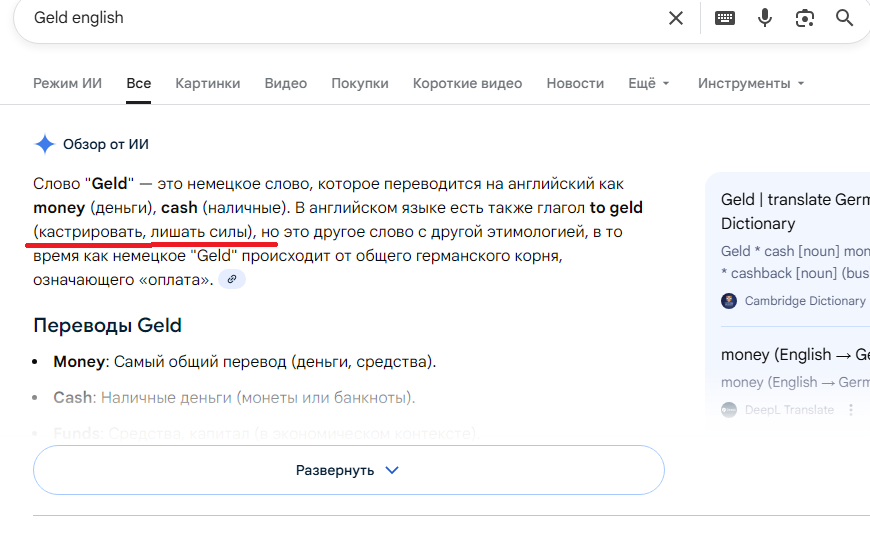Switch to the Режим ИИ tab
This screenshot has height=538, width=870.
tap(68, 83)
